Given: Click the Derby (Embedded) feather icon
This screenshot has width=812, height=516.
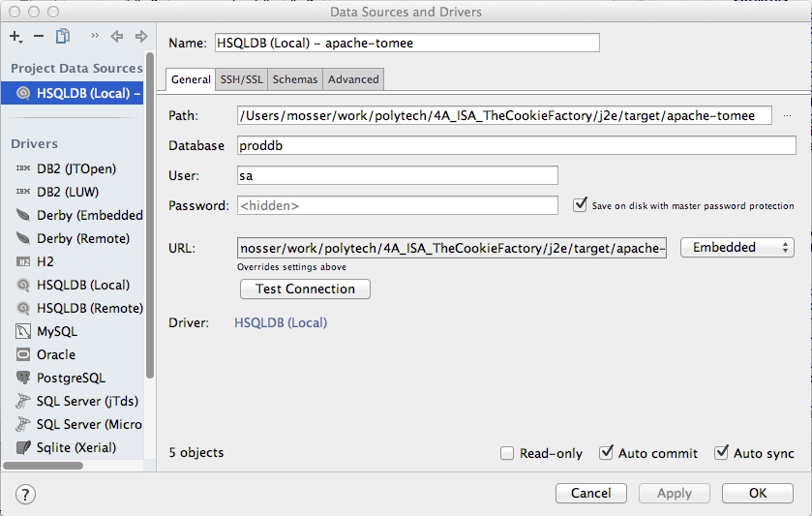Looking at the screenshot, I should click(23, 215).
